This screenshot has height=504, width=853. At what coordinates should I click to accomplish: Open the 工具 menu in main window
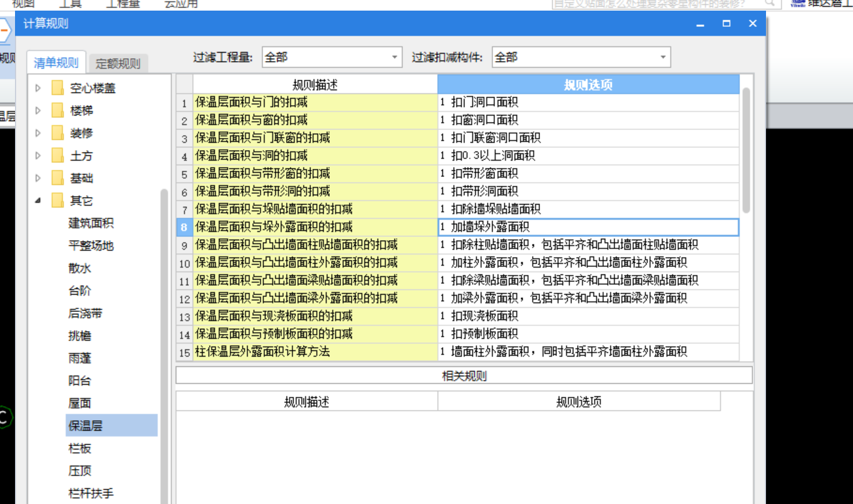click(x=71, y=4)
